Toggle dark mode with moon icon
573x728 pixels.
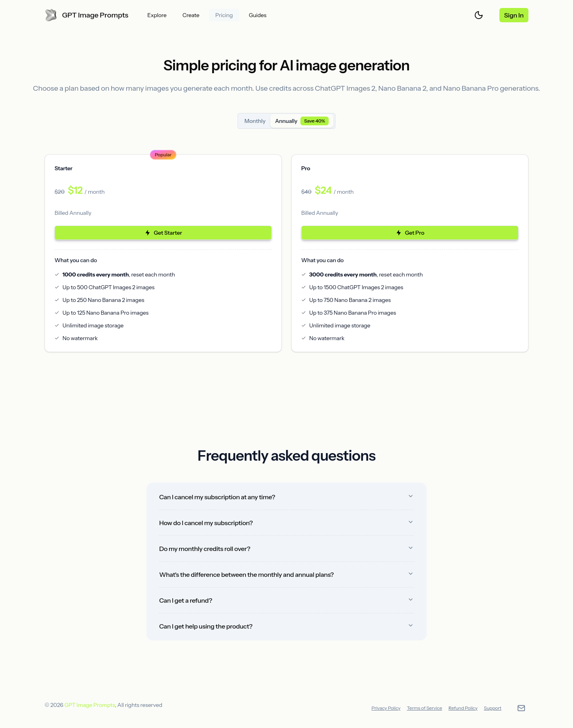(x=479, y=15)
